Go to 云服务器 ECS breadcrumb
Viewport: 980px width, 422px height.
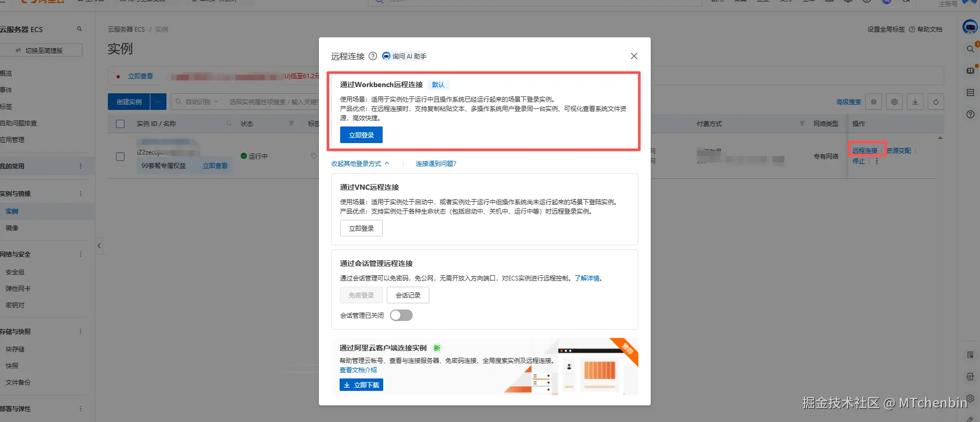click(x=126, y=29)
